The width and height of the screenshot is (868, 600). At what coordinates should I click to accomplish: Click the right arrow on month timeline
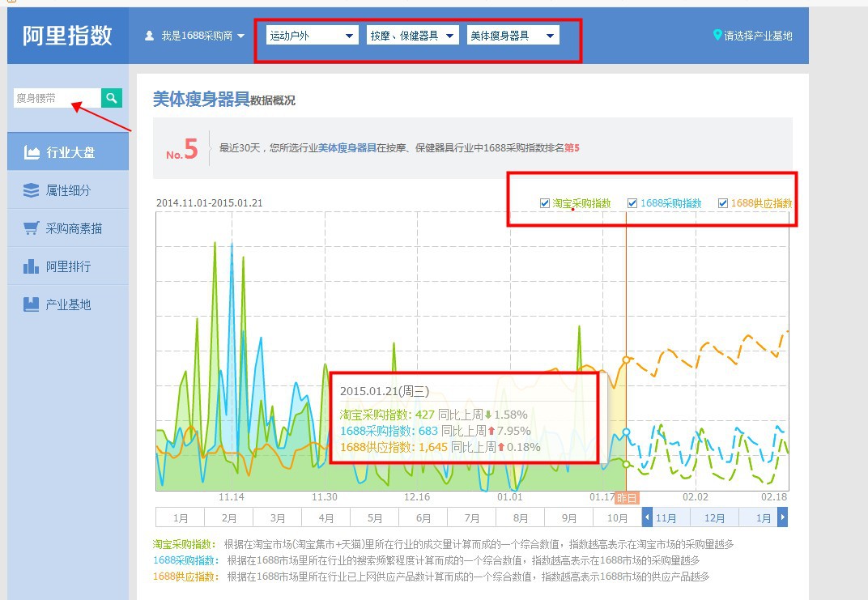(782, 517)
